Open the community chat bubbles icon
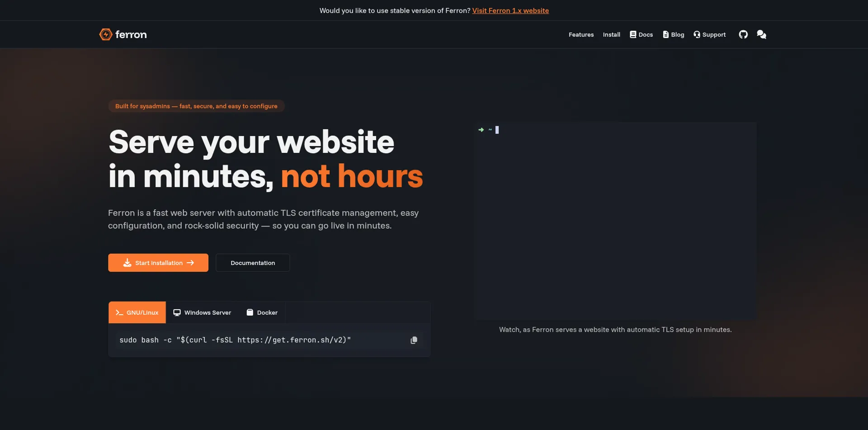This screenshot has width=868, height=430. click(x=761, y=34)
